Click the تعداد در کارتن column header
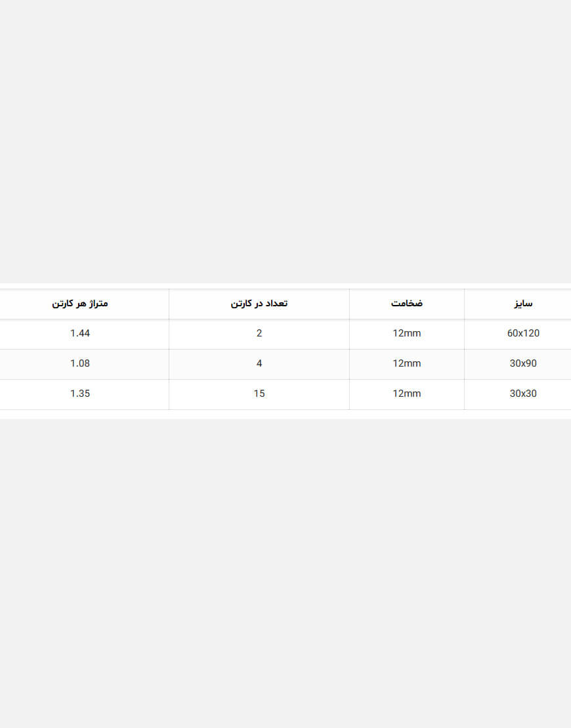 [x=259, y=304]
